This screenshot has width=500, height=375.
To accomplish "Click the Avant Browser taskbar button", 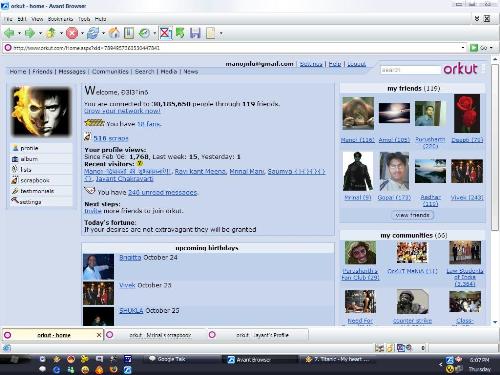I will (x=260, y=360).
